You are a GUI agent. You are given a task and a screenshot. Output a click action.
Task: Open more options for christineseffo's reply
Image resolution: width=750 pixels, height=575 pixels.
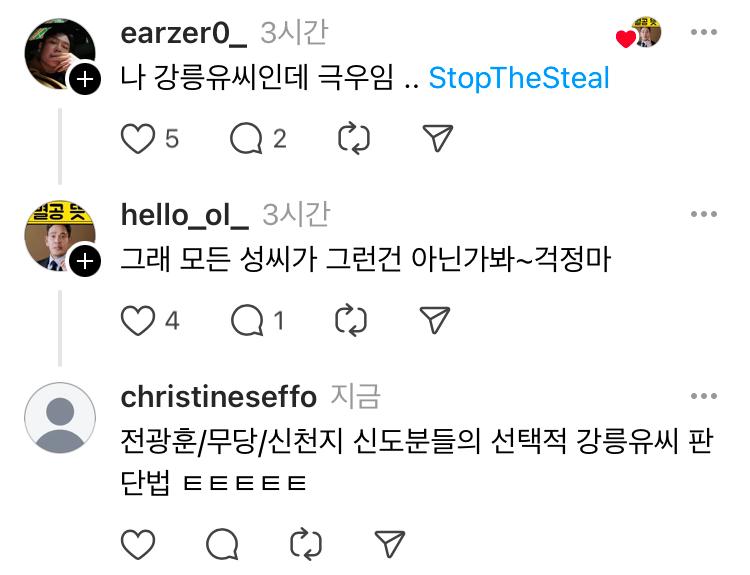(704, 396)
